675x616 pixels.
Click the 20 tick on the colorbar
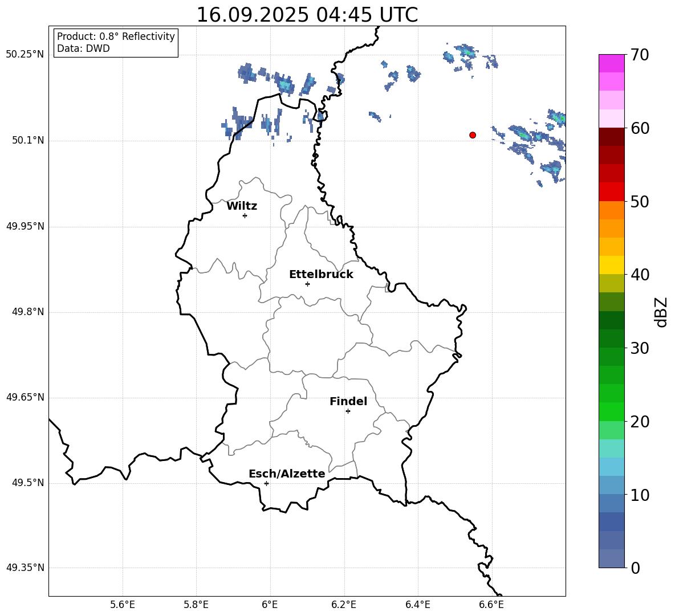coord(640,422)
